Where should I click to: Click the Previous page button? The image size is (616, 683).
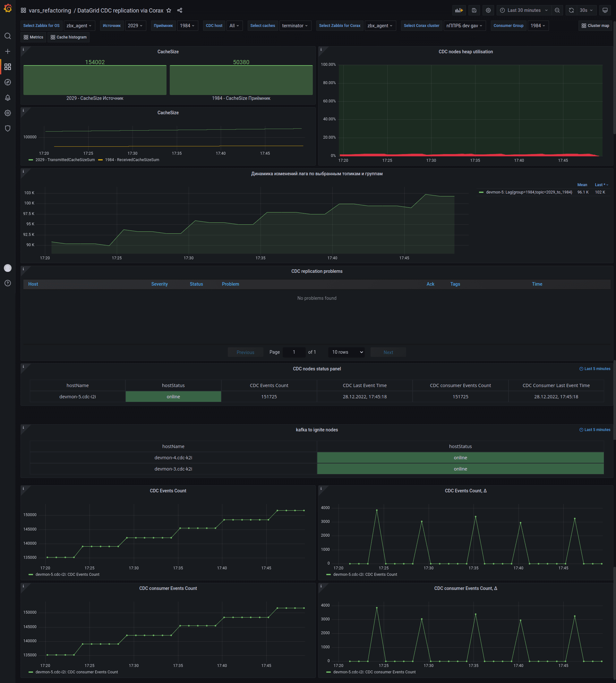(245, 352)
